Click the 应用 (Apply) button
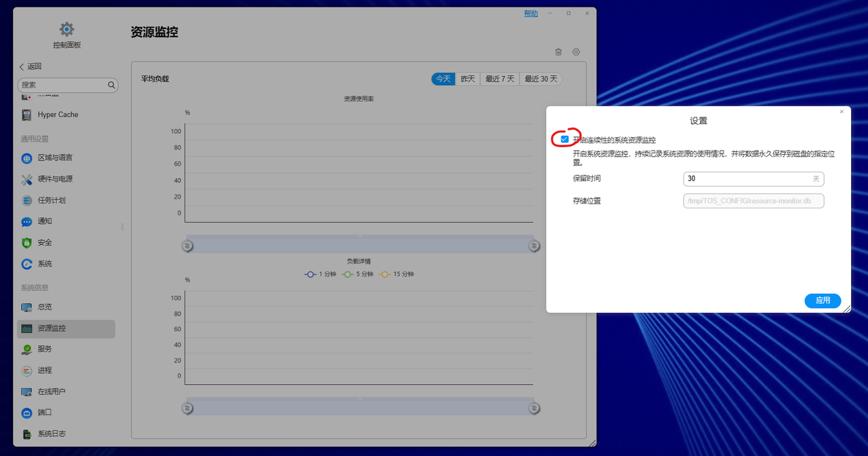Screen dimensions: 868x456 tap(823, 301)
